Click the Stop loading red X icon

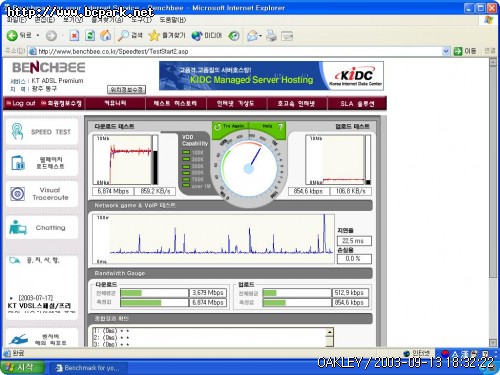[74, 35]
